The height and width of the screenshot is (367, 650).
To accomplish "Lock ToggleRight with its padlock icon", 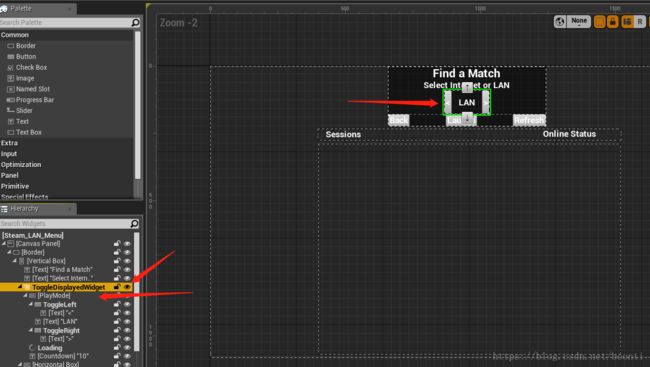I will (117, 331).
